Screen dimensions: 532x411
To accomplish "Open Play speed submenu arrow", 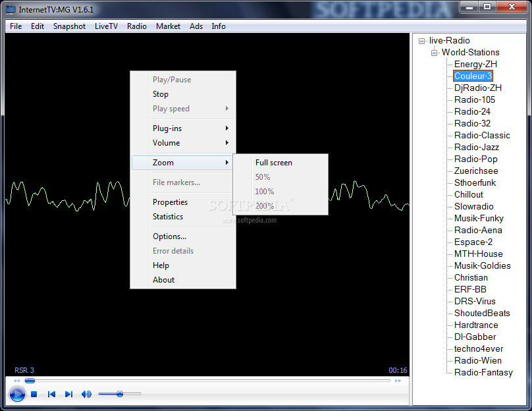I will tap(227, 109).
